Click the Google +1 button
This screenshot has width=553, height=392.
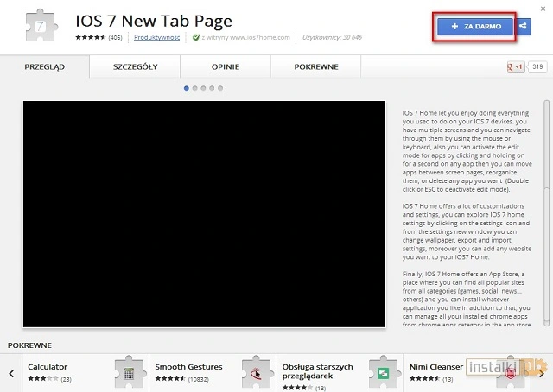[x=516, y=66]
